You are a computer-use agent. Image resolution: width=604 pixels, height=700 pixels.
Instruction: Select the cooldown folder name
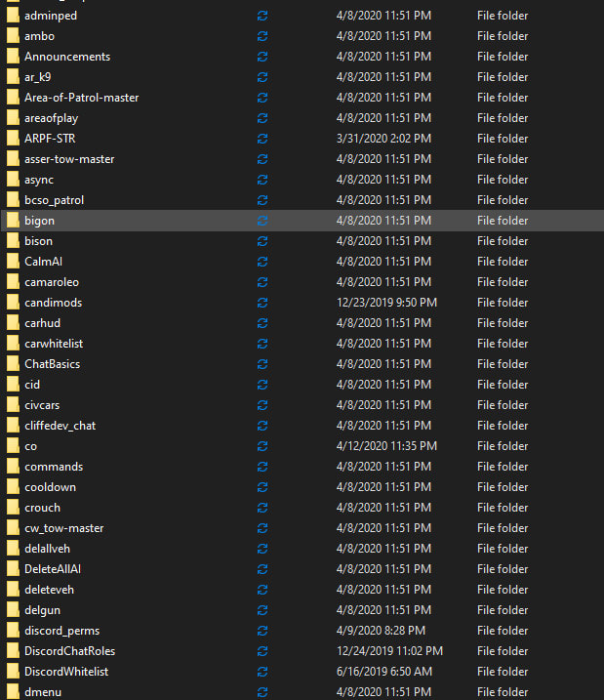(x=50, y=487)
